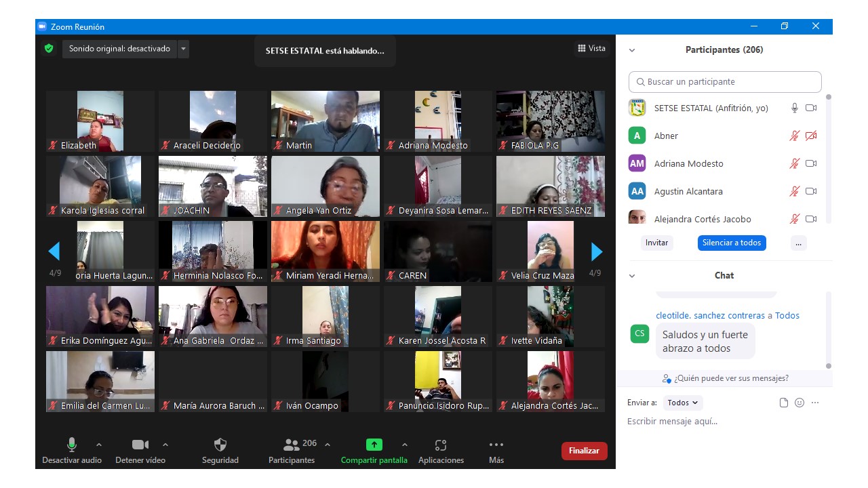The width and height of the screenshot is (868, 488).
Task: Click the participants list scrollbar
Action: (x=828, y=159)
